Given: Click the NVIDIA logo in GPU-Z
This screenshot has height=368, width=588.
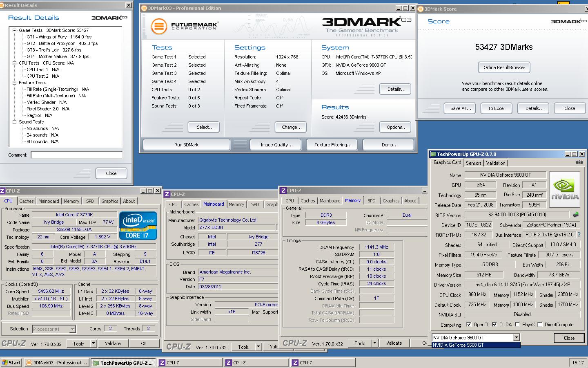Looking at the screenshot, I should point(565,190).
